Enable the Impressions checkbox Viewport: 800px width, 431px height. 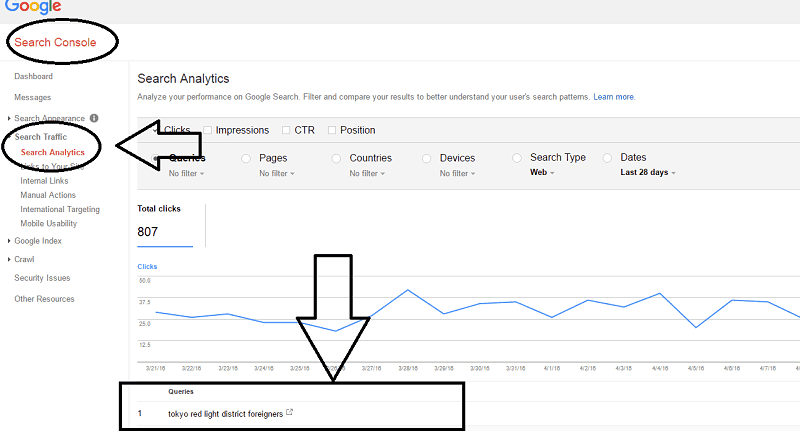click(x=207, y=130)
